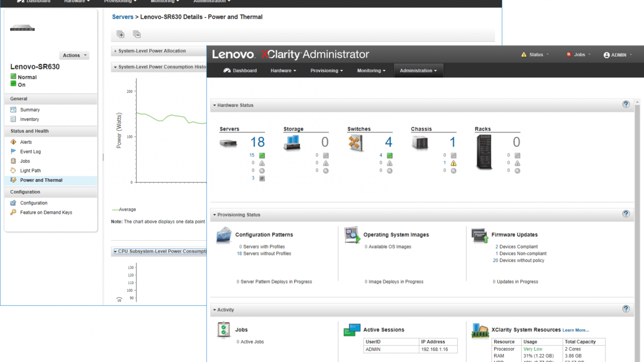Open help for Provisioning Status section
The height and width of the screenshot is (362, 644).
(x=626, y=214)
